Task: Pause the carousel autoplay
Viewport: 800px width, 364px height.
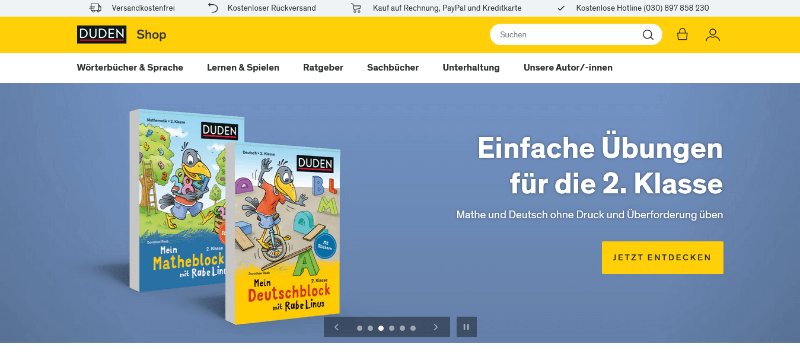Action: (x=466, y=327)
